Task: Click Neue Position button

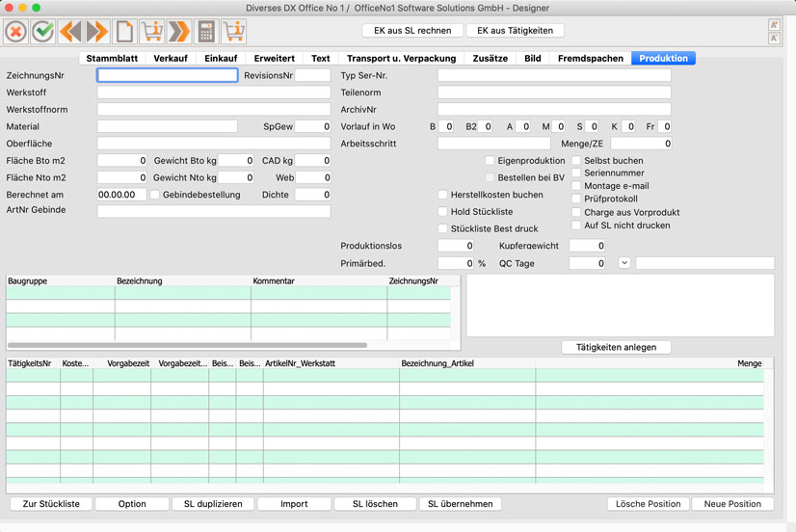Action: click(732, 504)
